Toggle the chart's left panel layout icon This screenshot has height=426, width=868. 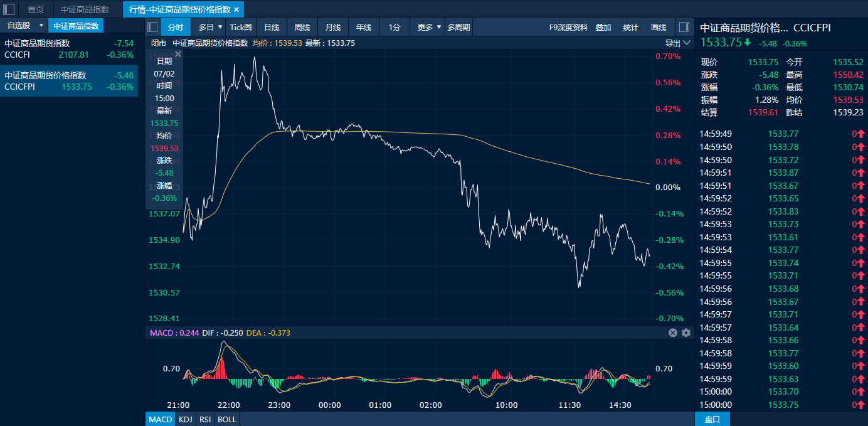(x=152, y=27)
